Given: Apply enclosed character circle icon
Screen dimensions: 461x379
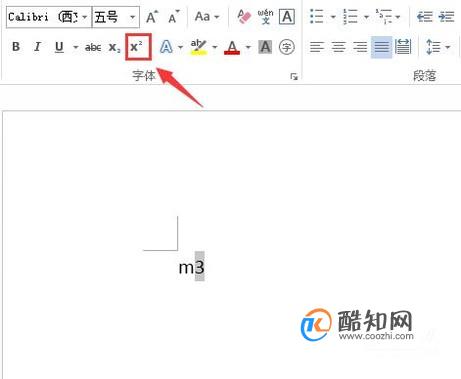Looking at the screenshot, I should point(287,47).
